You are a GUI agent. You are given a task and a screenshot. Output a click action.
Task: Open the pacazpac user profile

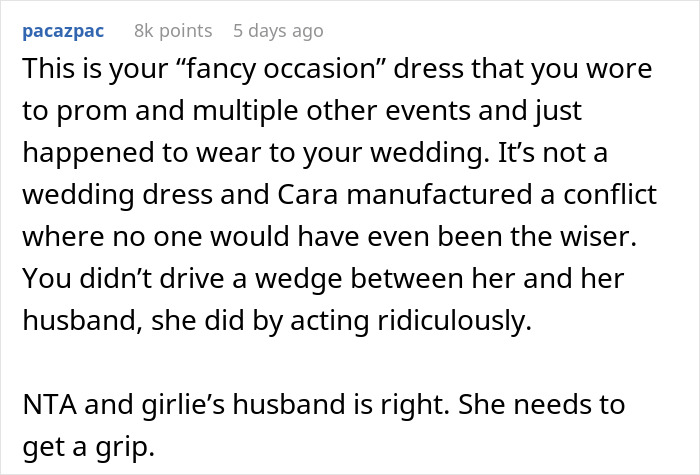pyautogui.click(x=65, y=31)
